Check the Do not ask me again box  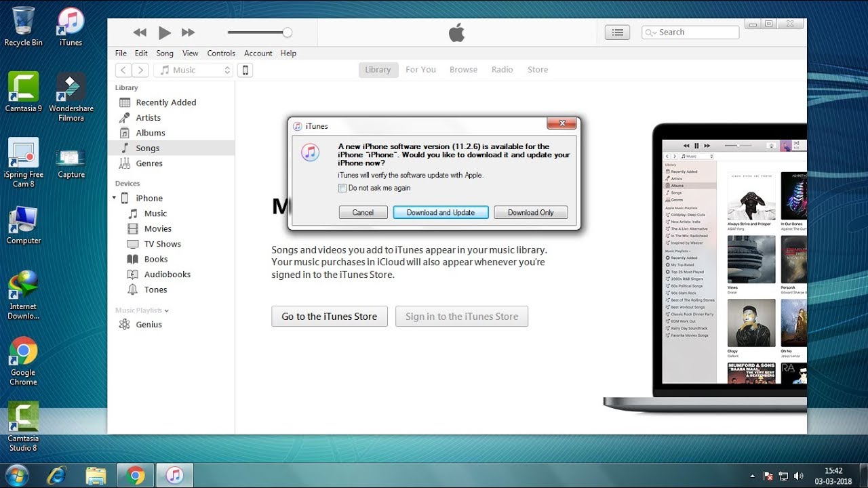tap(342, 188)
